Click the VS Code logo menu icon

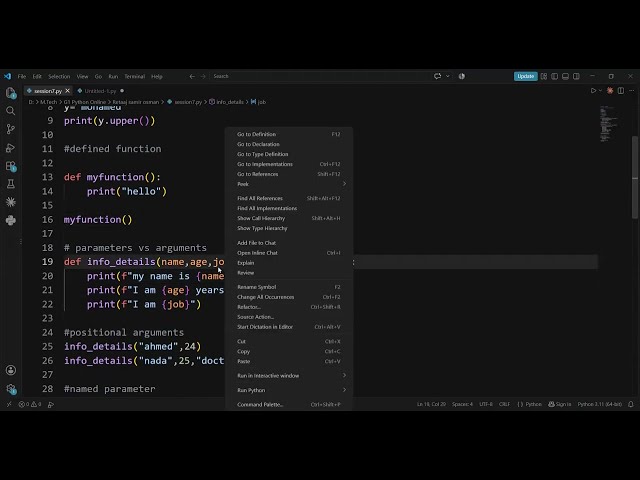pos(7,76)
